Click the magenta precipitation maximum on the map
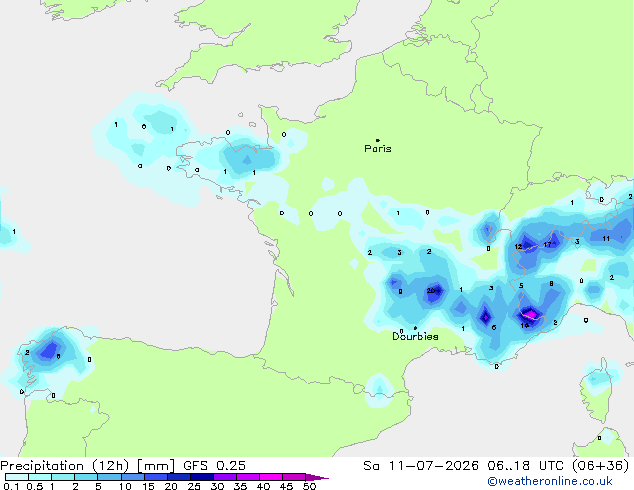The height and width of the screenshot is (490, 634). 530,314
